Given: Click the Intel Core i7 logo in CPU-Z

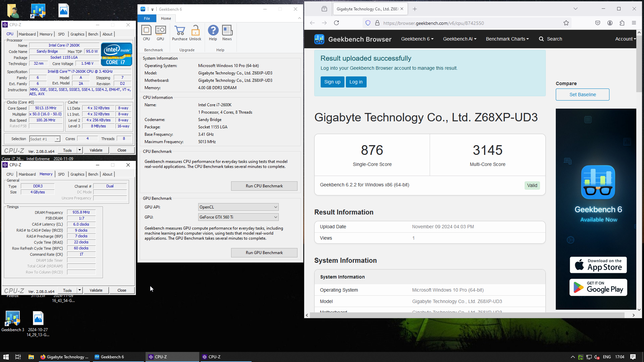Looking at the screenshot, I should tap(116, 54).
